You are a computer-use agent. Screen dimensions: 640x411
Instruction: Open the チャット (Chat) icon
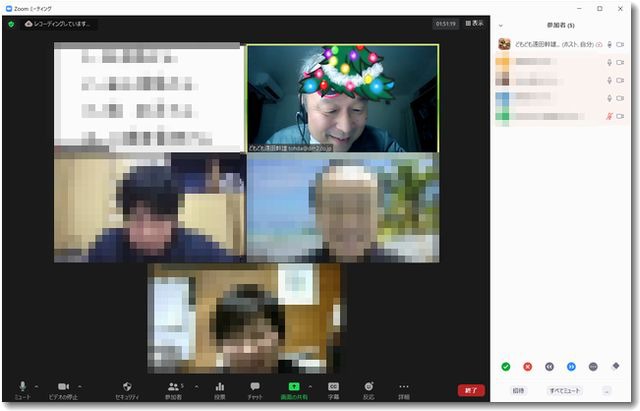point(255,386)
